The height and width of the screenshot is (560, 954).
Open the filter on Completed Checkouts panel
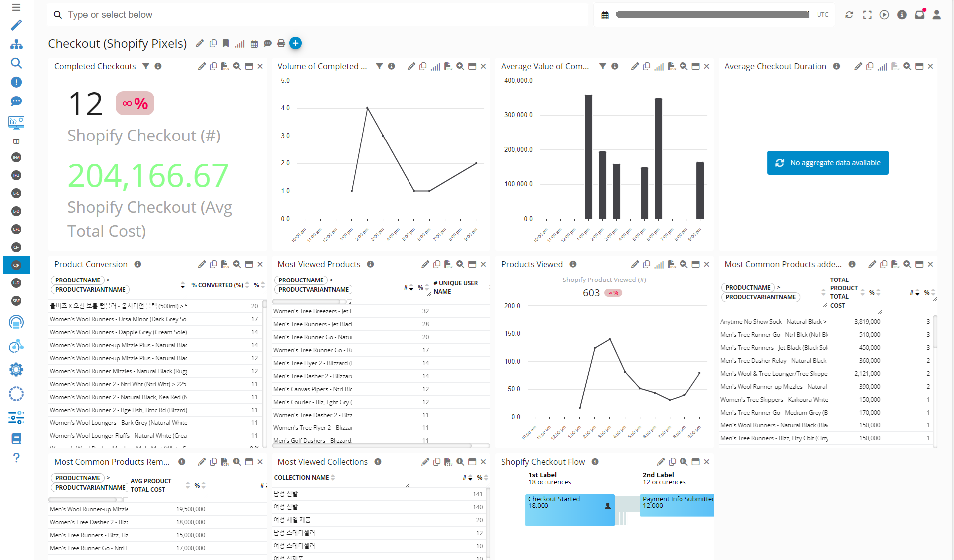pos(146,66)
